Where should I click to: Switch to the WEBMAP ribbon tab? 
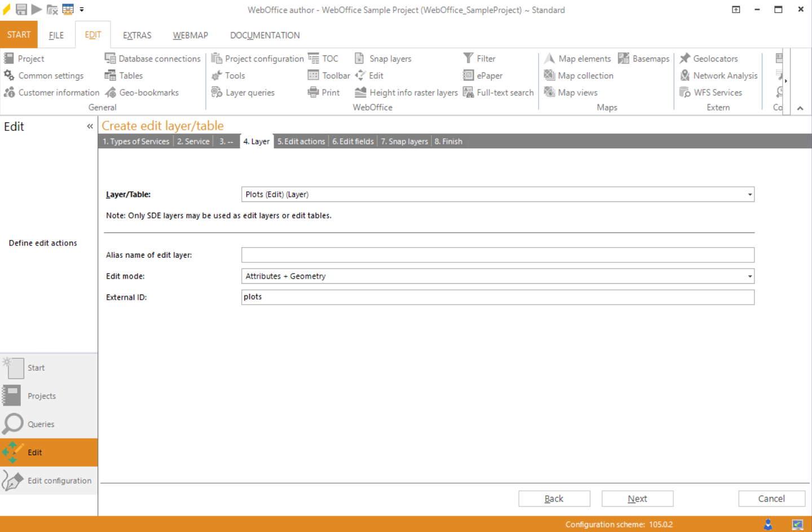190,35
